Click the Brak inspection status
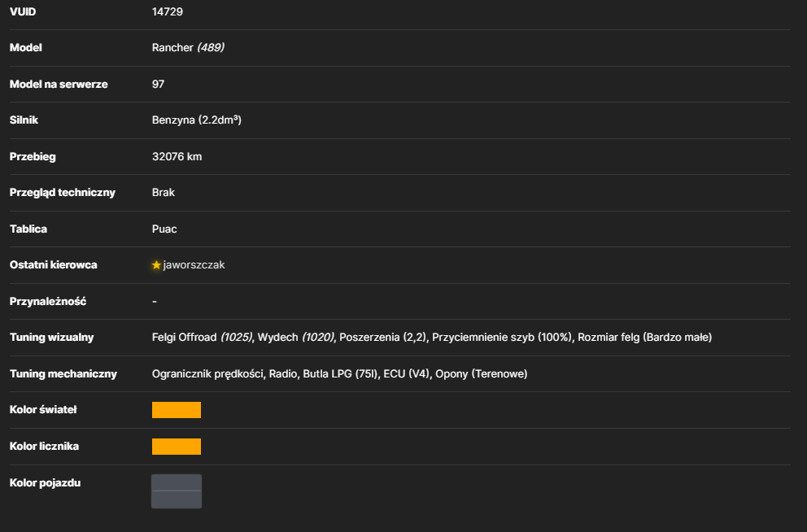Image resolution: width=807 pixels, height=532 pixels. (164, 193)
